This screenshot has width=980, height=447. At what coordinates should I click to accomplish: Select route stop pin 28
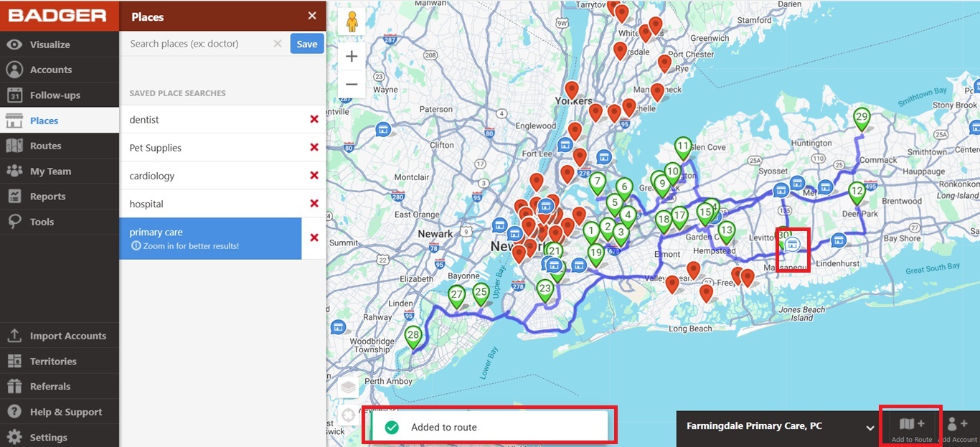[413, 337]
